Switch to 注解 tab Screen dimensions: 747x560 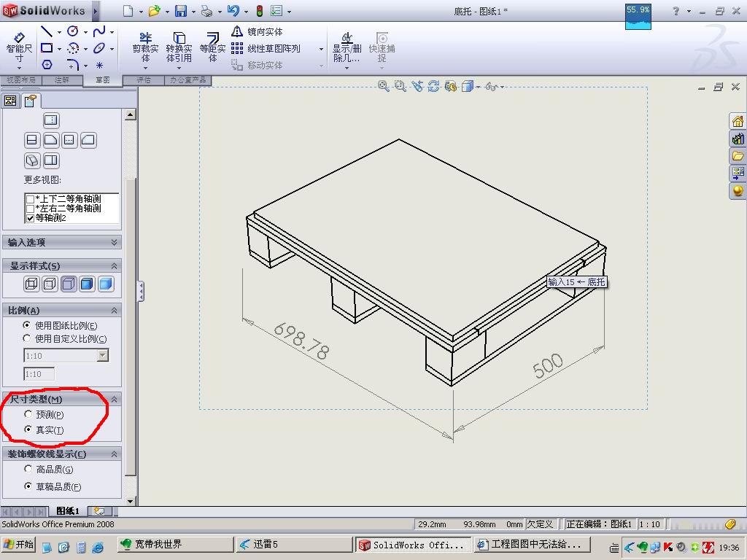pyautogui.click(x=62, y=80)
